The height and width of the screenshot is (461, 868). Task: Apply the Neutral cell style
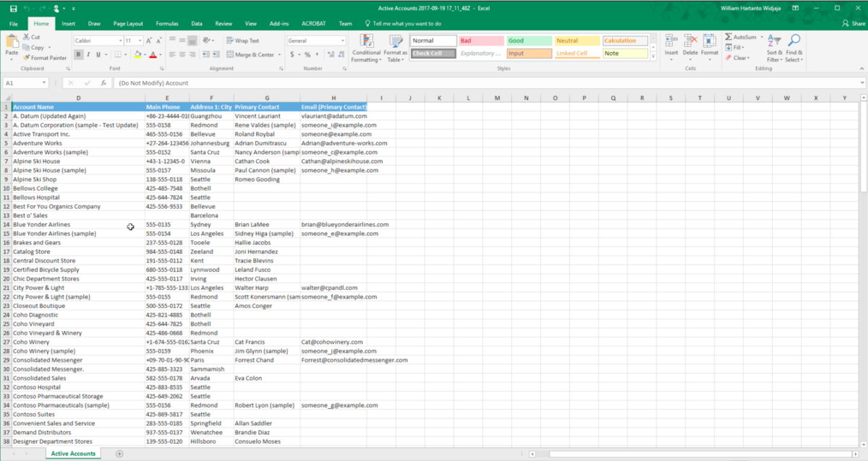coord(576,41)
